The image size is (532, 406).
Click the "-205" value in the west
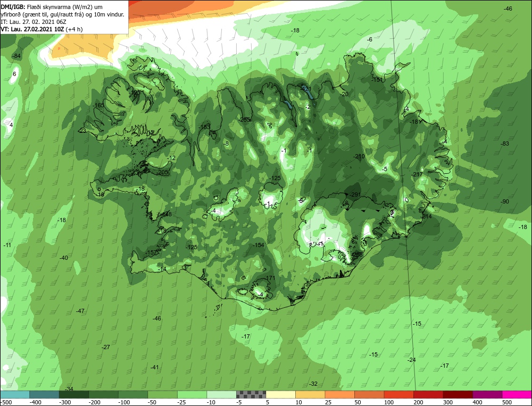163,173
